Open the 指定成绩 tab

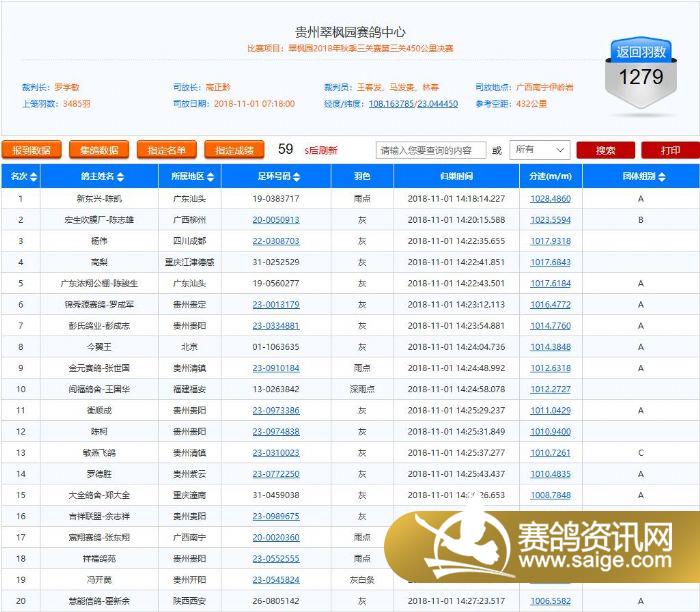(234, 150)
